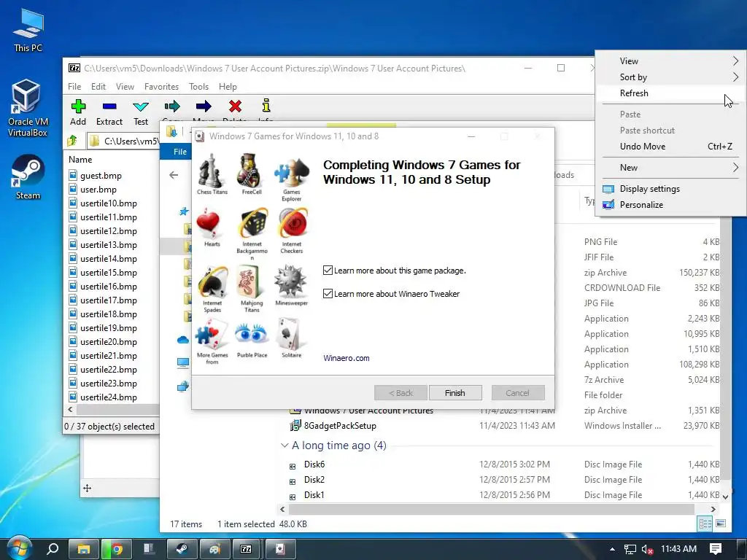Click the Quick access star icon

[x=184, y=211]
